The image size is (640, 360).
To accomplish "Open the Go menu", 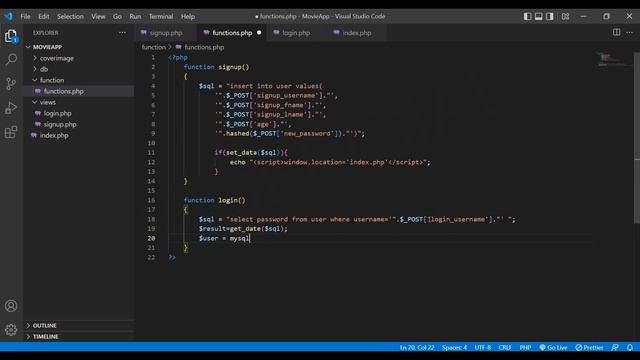I will click(x=118, y=16).
